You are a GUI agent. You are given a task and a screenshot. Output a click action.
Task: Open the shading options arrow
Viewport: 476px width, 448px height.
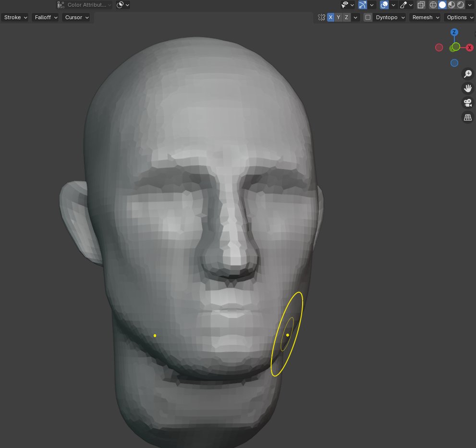tap(470, 5)
